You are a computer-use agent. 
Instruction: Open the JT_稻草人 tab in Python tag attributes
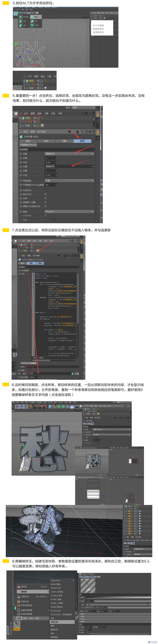pos(40,263)
